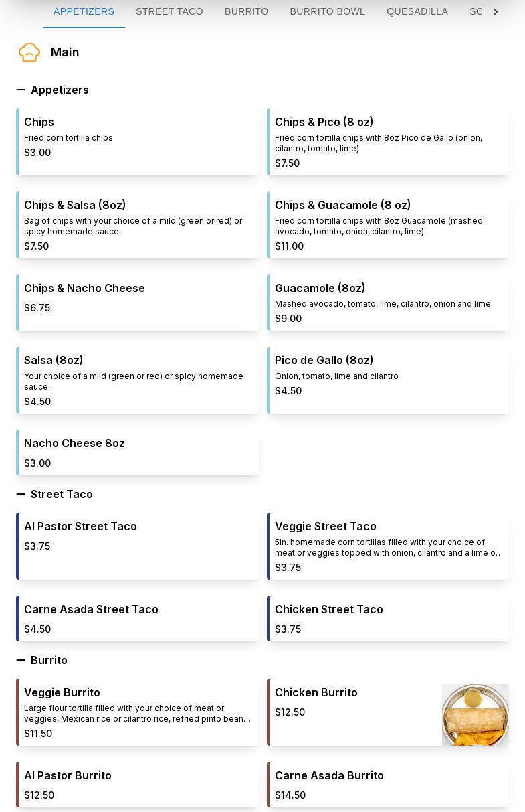Viewport: 525px width, 812px height.
Task: Switch to the Street Taco tab
Action: coord(169,11)
